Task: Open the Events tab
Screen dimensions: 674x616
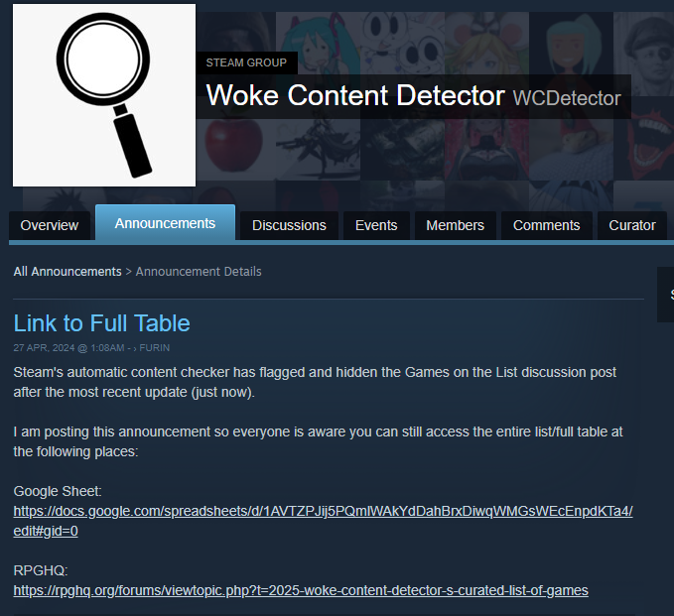Action: point(376,225)
